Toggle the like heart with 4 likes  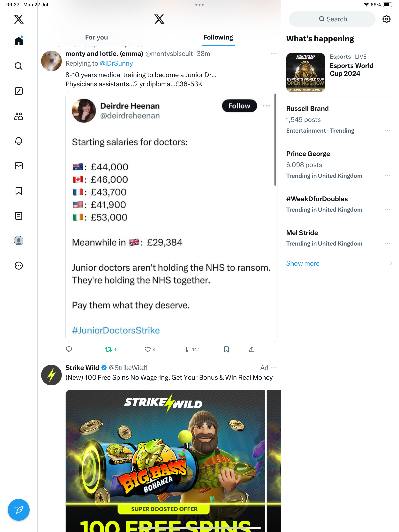click(147, 349)
